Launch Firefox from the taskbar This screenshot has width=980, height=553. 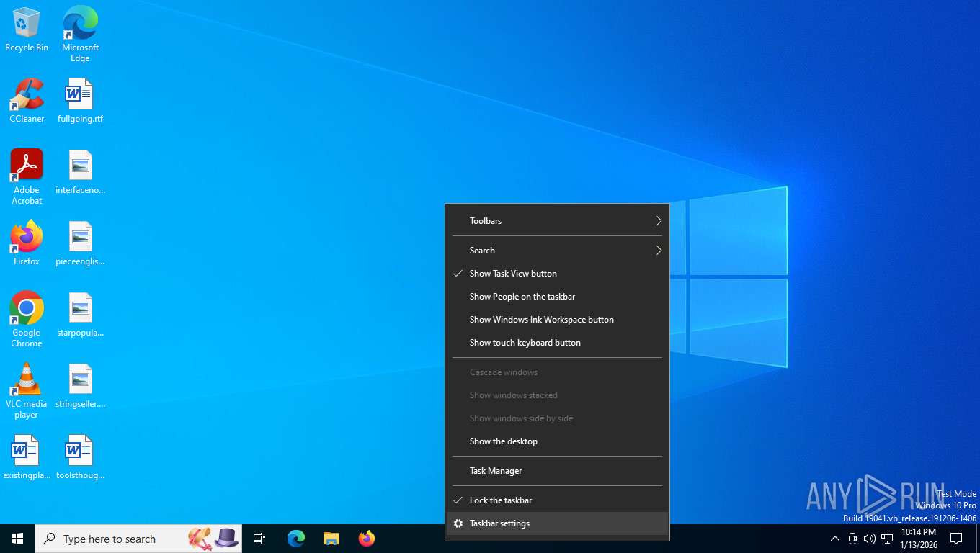point(367,539)
